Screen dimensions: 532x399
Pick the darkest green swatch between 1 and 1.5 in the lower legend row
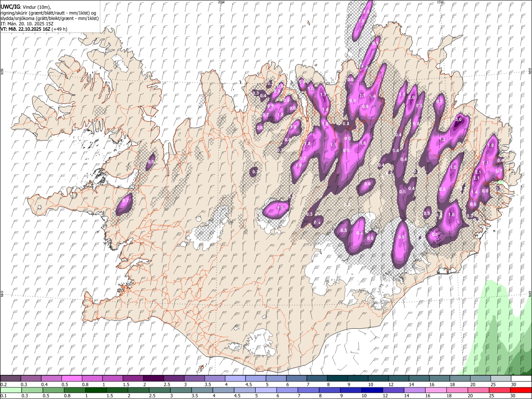pos(96,390)
